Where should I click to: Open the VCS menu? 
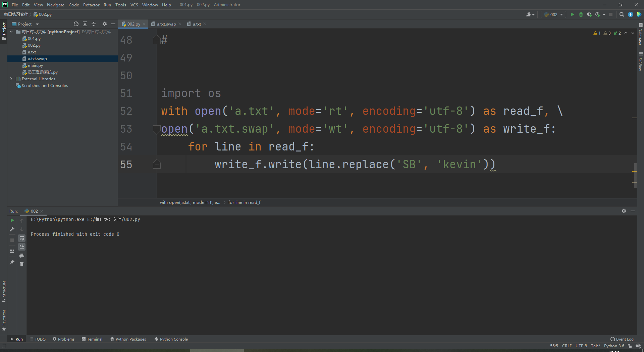point(134,5)
